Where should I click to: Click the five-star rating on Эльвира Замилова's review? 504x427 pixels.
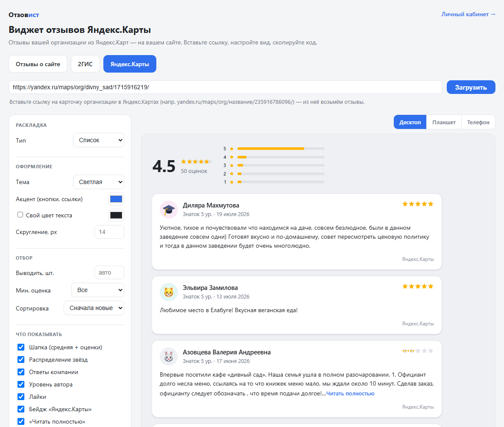coord(418,286)
